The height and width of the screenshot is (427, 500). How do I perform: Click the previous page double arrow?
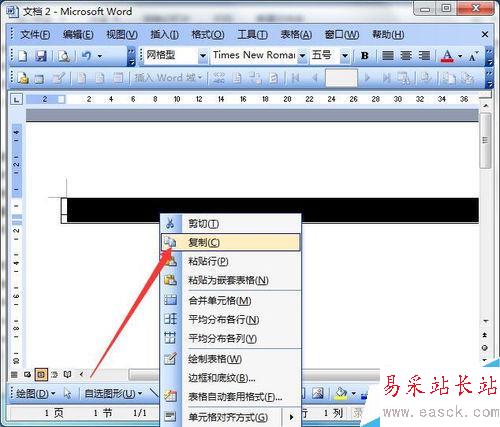485,335
